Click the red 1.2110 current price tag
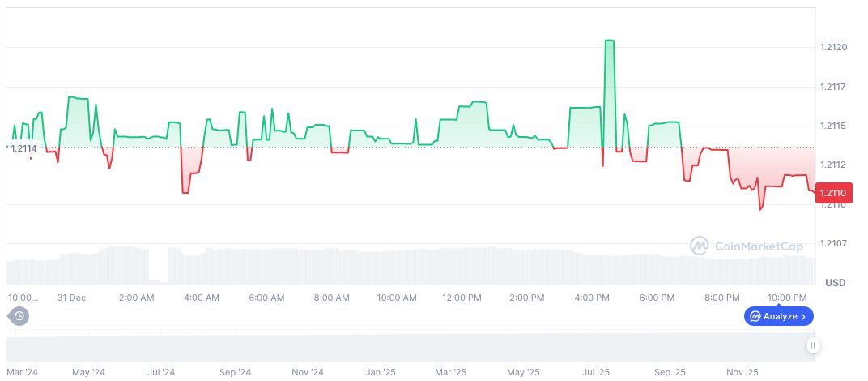 [x=832, y=193]
